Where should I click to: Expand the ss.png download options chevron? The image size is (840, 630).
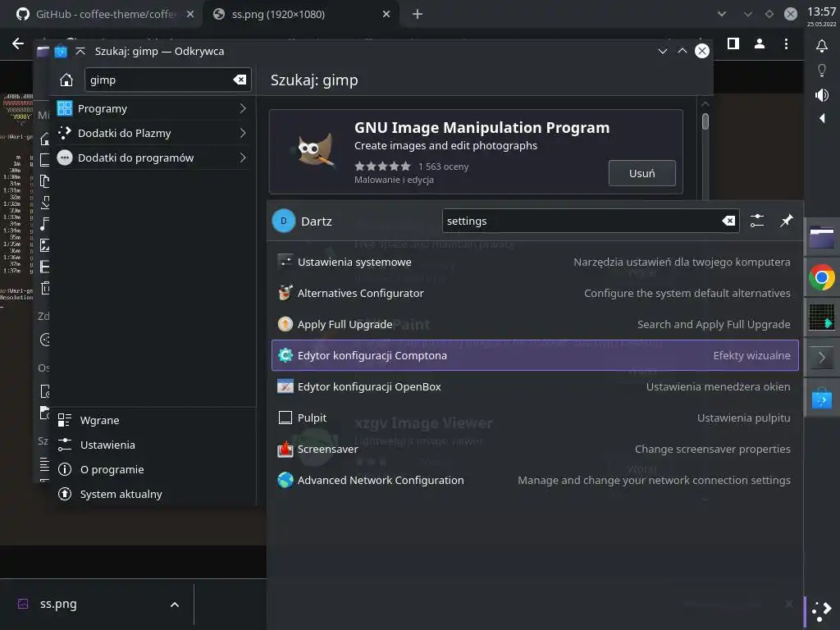tap(175, 605)
